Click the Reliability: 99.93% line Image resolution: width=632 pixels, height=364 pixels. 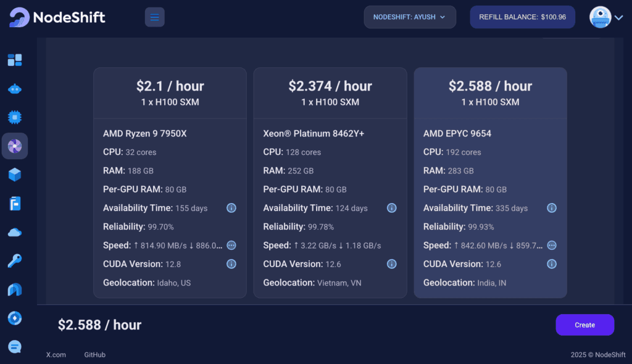click(459, 226)
